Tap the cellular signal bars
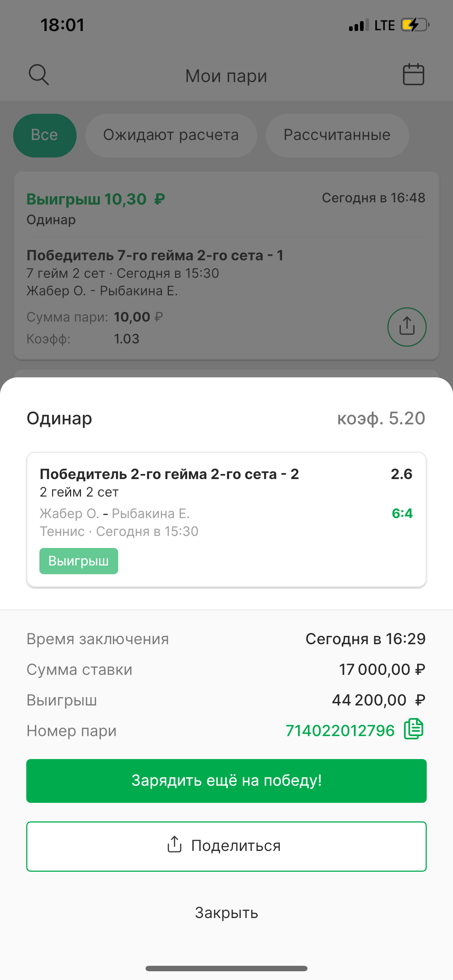453x980 pixels. 359,25
